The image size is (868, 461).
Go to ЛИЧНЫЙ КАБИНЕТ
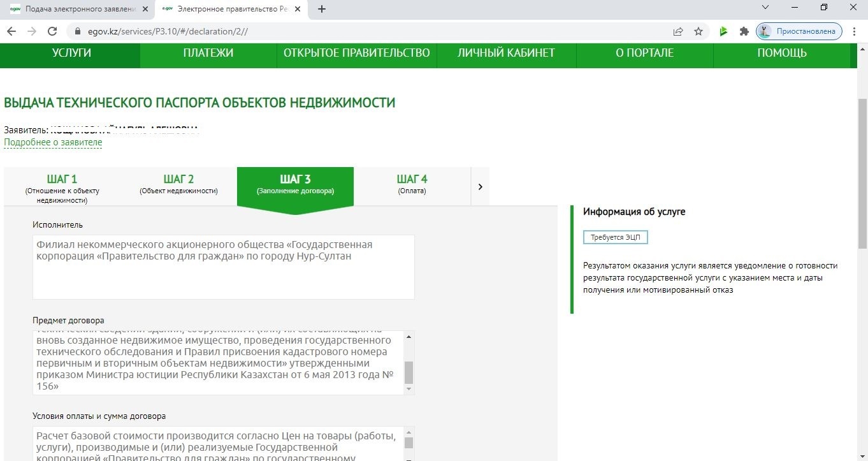pyautogui.click(x=506, y=54)
